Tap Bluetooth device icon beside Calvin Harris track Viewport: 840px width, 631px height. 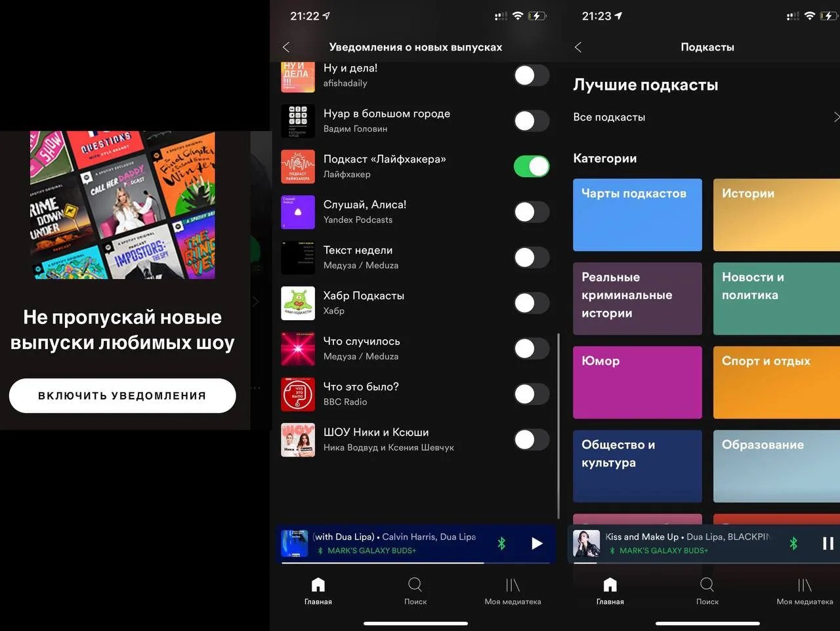502,543
